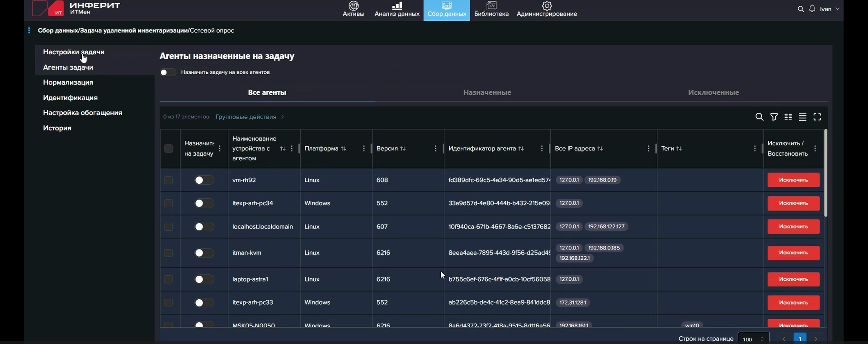868x344 pixels.
Task: Open the Assets (Активы) section icon
Action: [x=354, y=6]
